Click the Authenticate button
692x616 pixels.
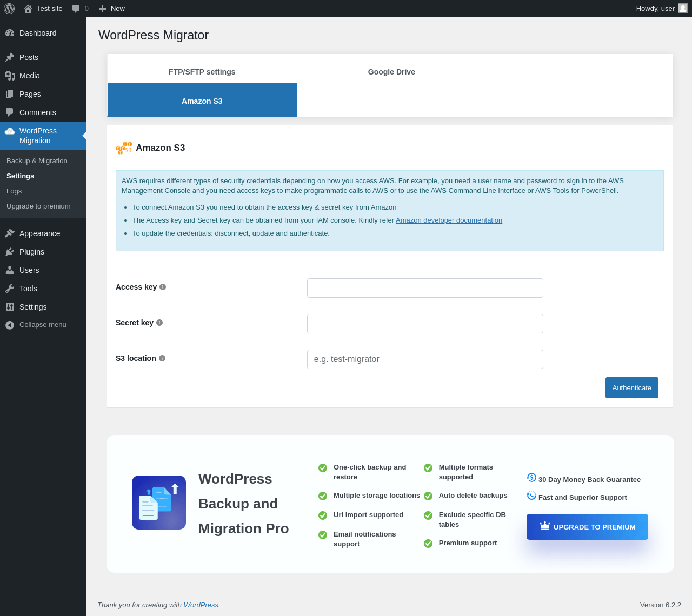[632, 387]
